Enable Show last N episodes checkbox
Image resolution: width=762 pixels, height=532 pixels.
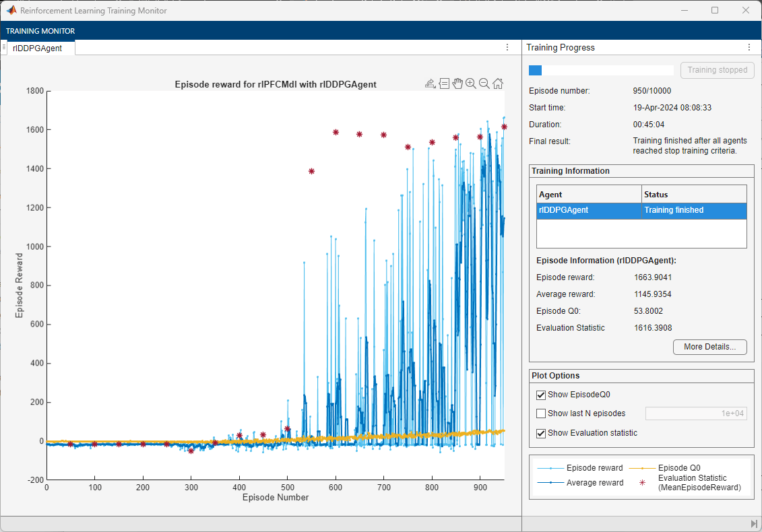541,413
